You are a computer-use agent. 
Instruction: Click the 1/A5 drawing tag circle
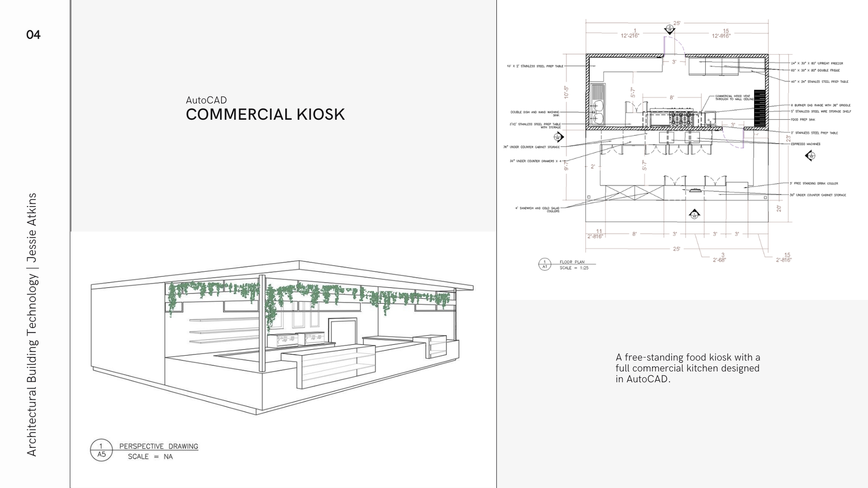[x=101, y=450]
